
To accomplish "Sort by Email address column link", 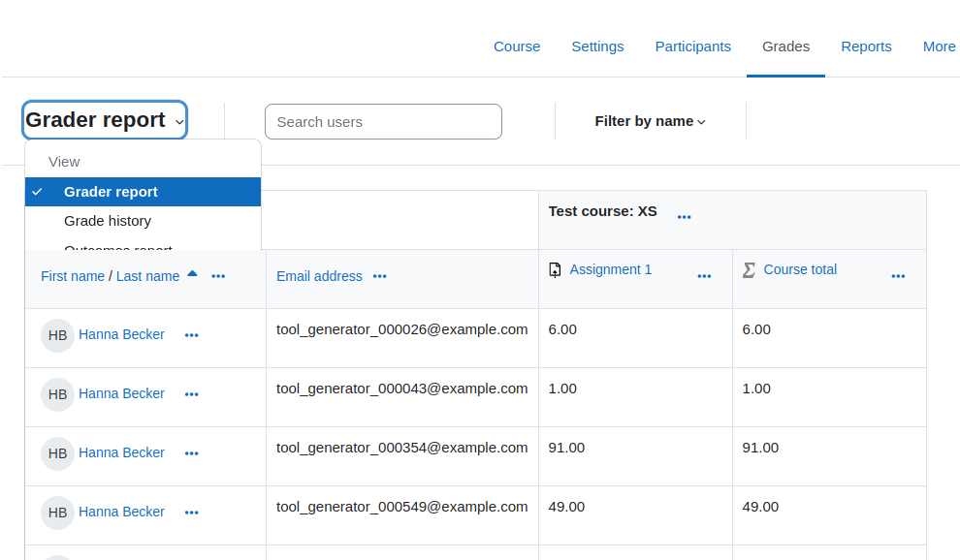I will pyautogui.click(x=319, y=277).
